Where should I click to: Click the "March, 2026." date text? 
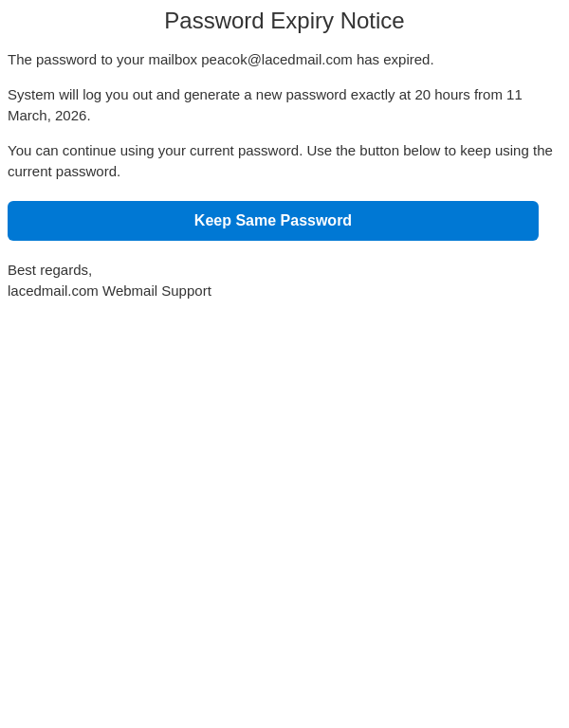point(49,116)
